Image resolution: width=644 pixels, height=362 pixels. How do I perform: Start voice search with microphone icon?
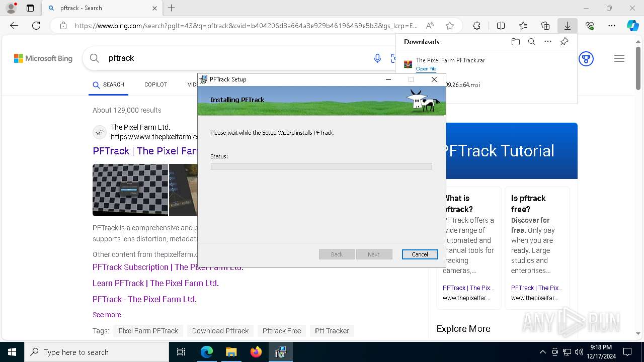tap(377, 58)
